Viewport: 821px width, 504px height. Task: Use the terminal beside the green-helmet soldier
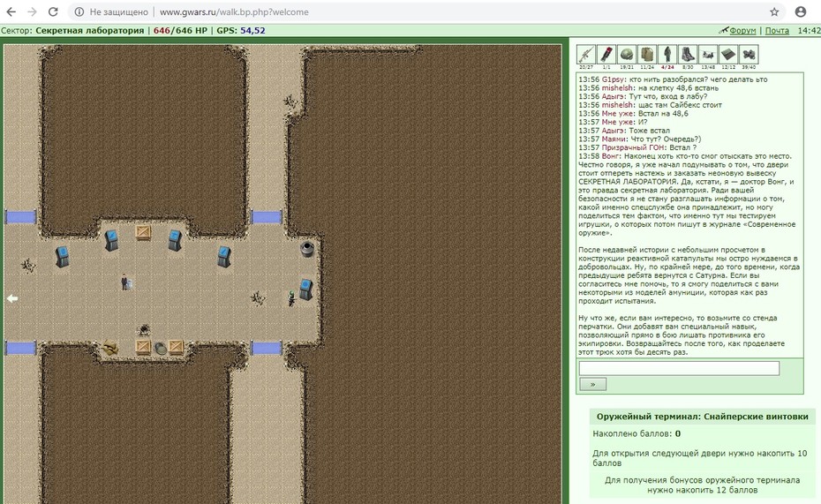pyautogui.click(x=306, y=290)
